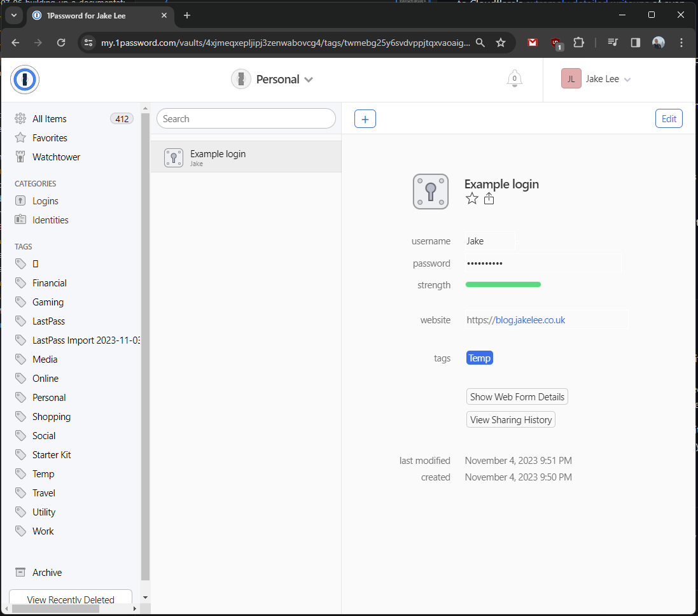This screenshot has width=698, height=616.
Task: Select the LastPass tag
Action: pos(48,321)
